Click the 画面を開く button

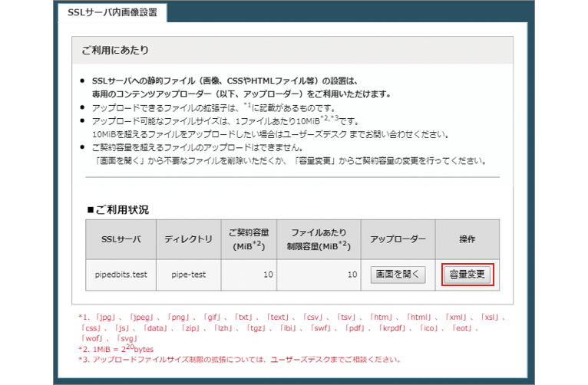[398, 275]
